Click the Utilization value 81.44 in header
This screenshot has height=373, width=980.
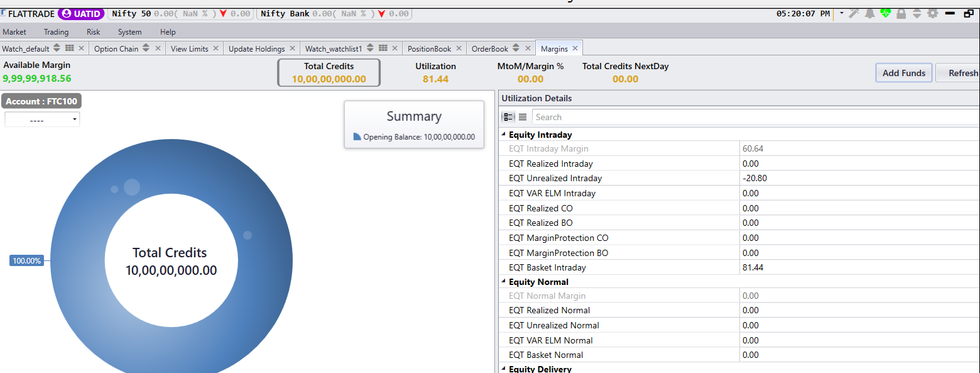435,79
